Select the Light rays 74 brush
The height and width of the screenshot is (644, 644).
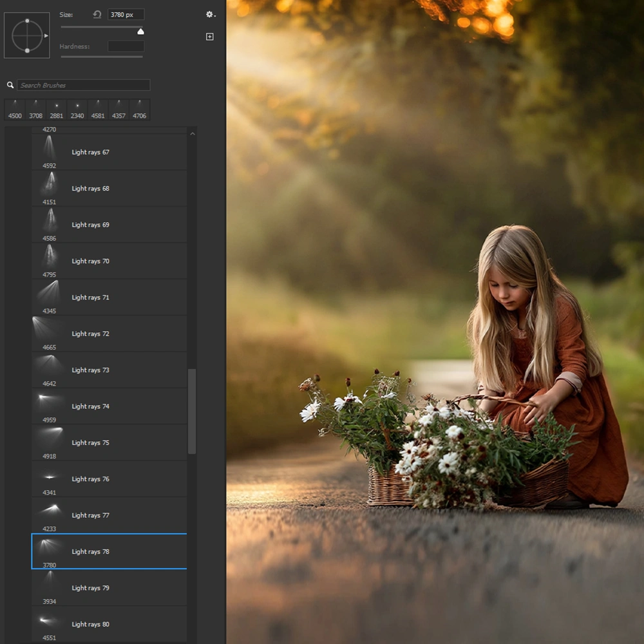(x=90, y=406)
